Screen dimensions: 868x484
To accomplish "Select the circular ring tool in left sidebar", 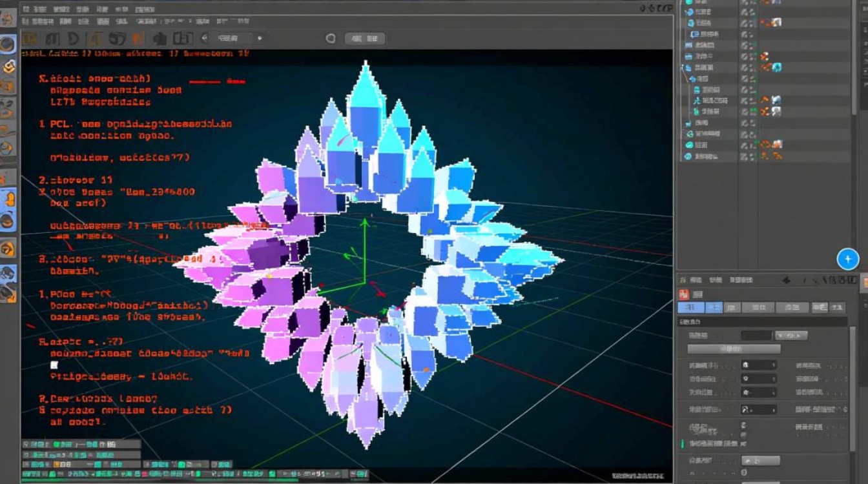I will [8, 45].
